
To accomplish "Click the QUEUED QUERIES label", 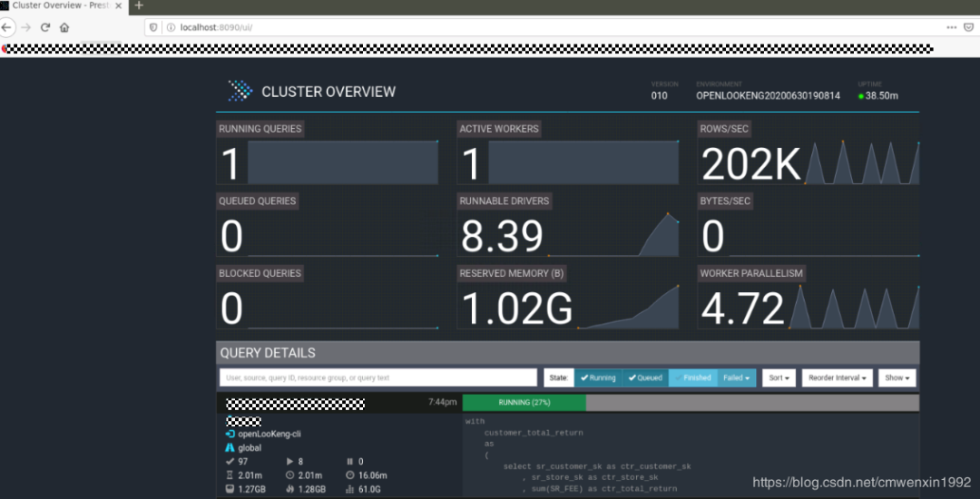I will coord(257,201).
